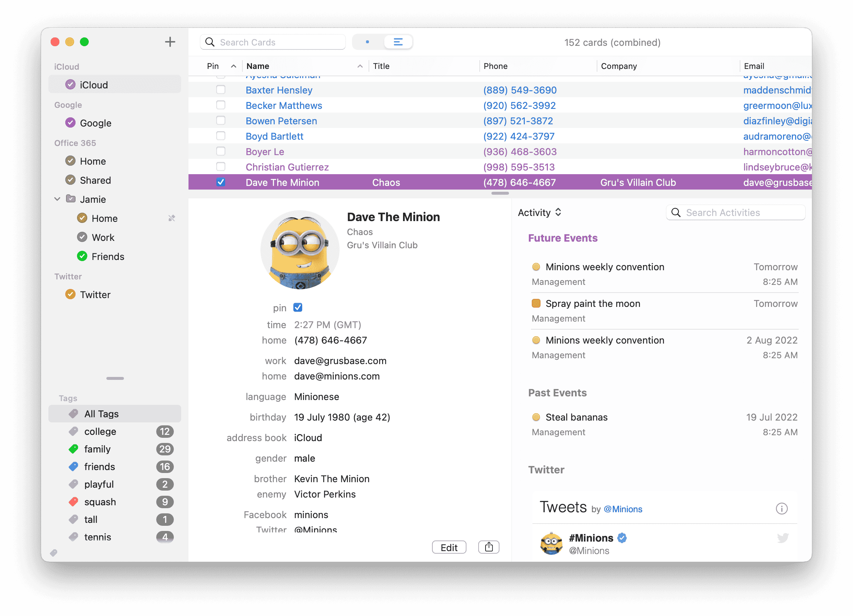Click Dave The Minion's contact photo
The image size is (853, 616).
299,249
